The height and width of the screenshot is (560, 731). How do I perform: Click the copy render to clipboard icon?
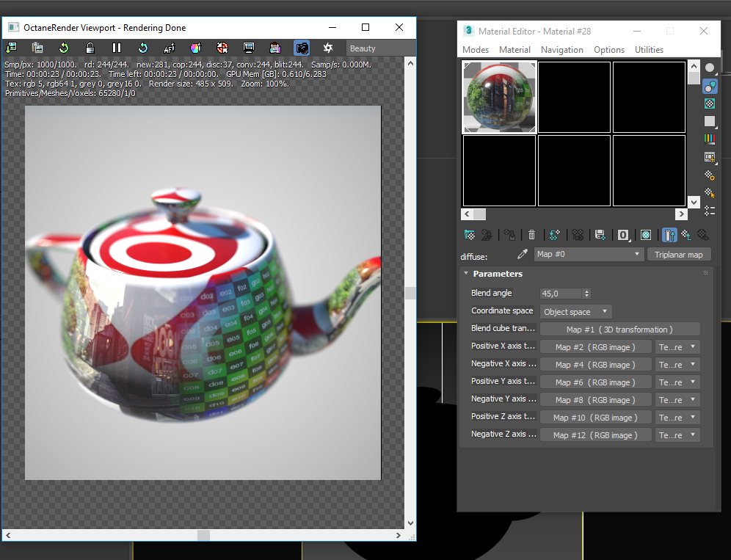37,48
